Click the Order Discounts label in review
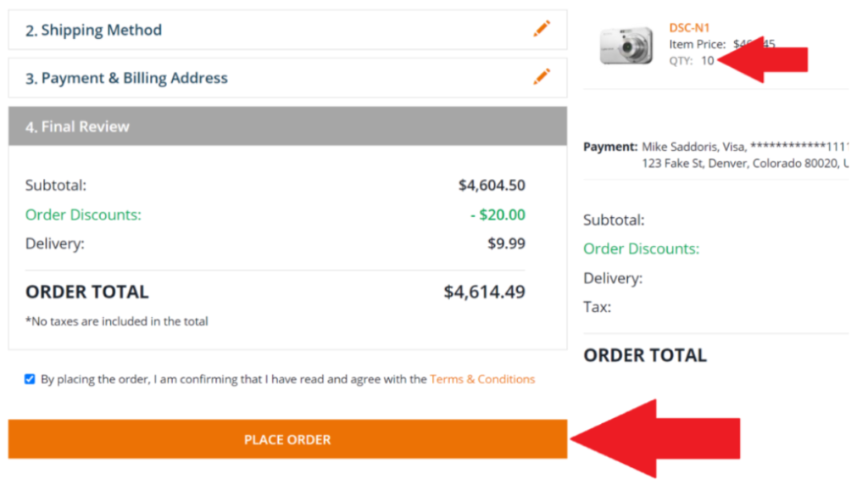The image size is (868, 485). pos(83,215)
